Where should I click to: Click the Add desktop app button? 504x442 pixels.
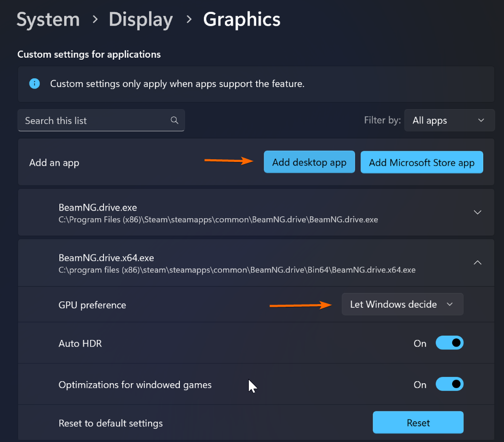[x=309, y=162]
